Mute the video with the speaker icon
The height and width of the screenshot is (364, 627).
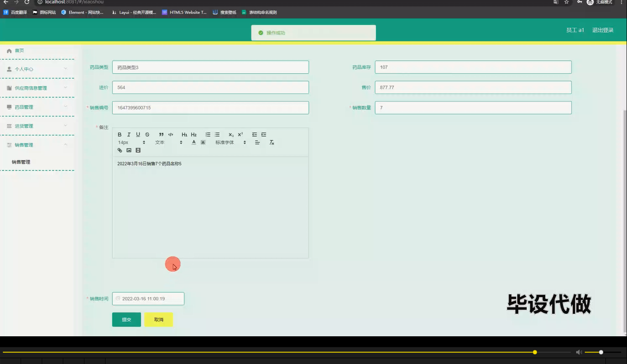click(x=579, y=352)
